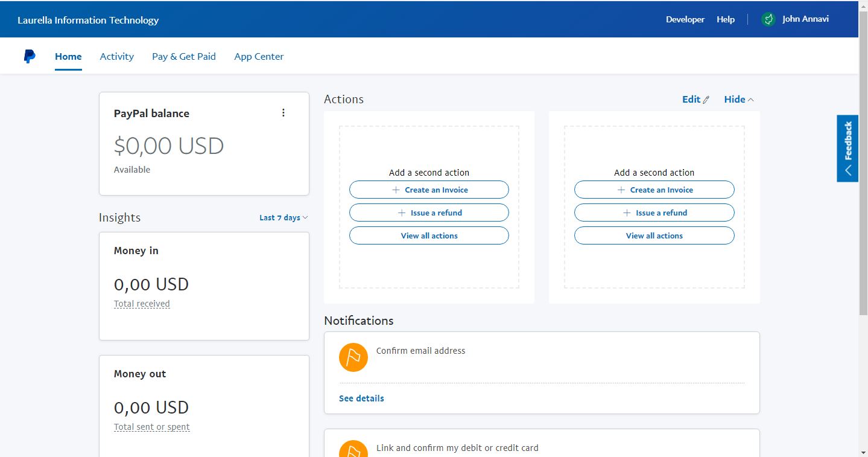Image resolution: width=868 pixels, height=457 pixels.
Task: Go to the App Center tab
Action: point(259,56)
